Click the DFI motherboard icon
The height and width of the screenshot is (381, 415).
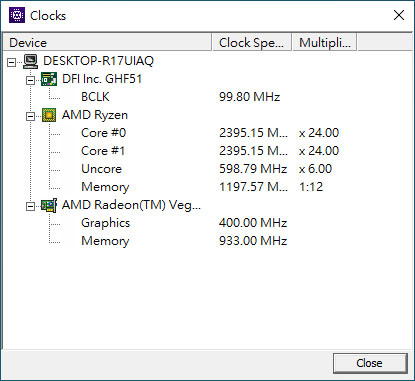49,79
